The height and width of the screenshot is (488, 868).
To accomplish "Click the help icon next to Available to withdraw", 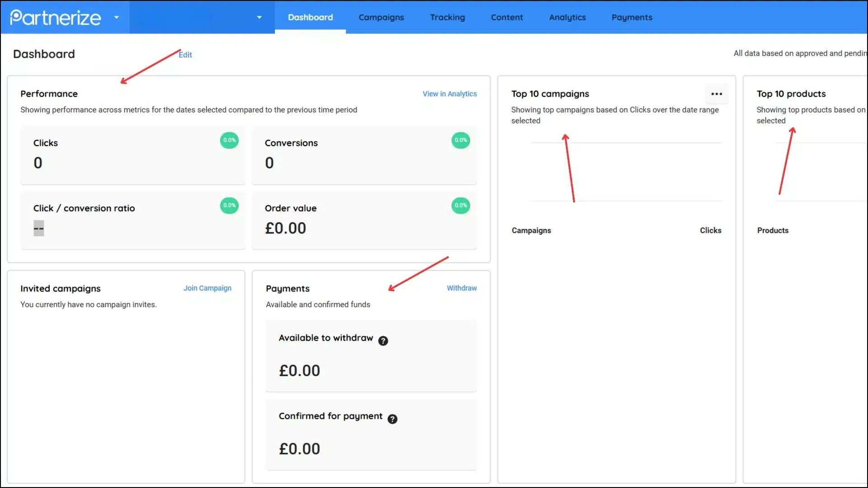I will [383, 340].
